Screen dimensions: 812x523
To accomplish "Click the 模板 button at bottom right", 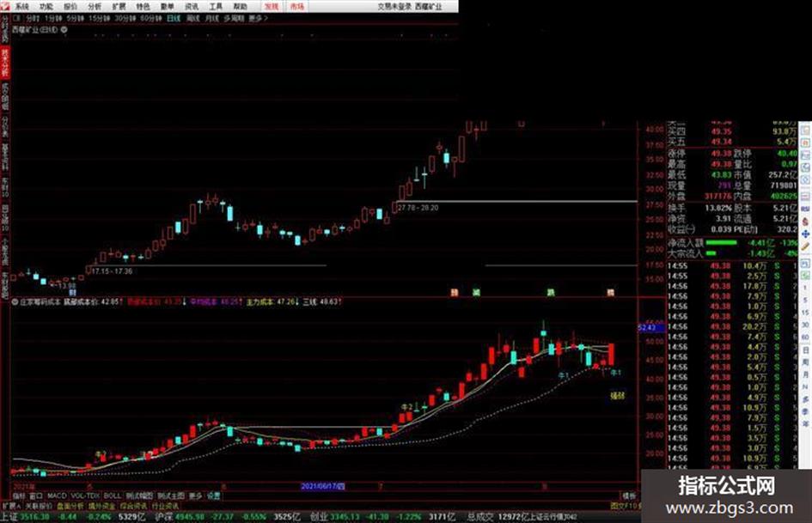I will (629, 496).
